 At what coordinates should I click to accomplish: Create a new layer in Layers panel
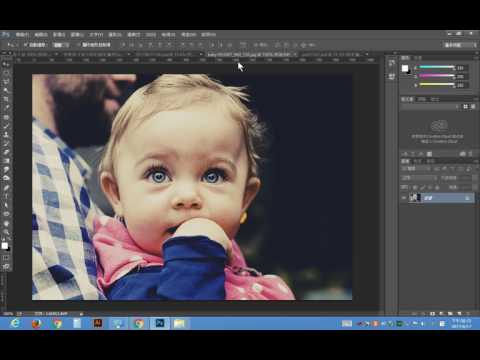point(459,314)
